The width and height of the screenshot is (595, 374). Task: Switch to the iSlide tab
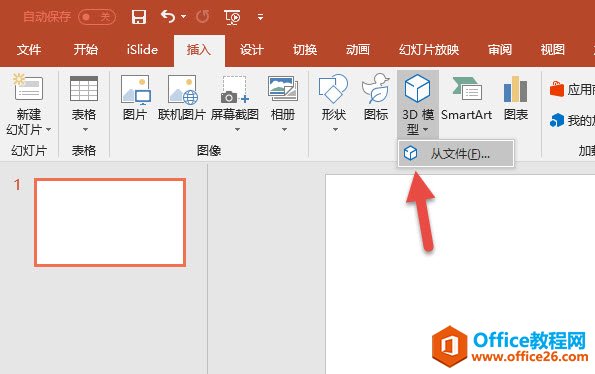click(x=142, y=50)
